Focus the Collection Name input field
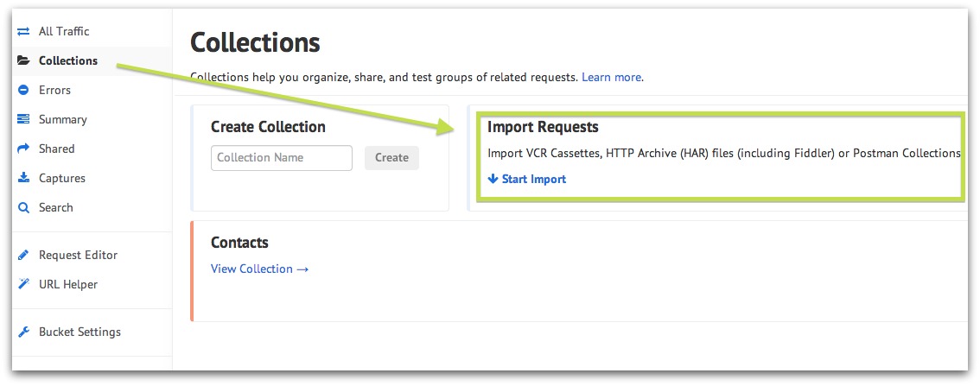This screenshot has height=386, width=980. point(282,158)
